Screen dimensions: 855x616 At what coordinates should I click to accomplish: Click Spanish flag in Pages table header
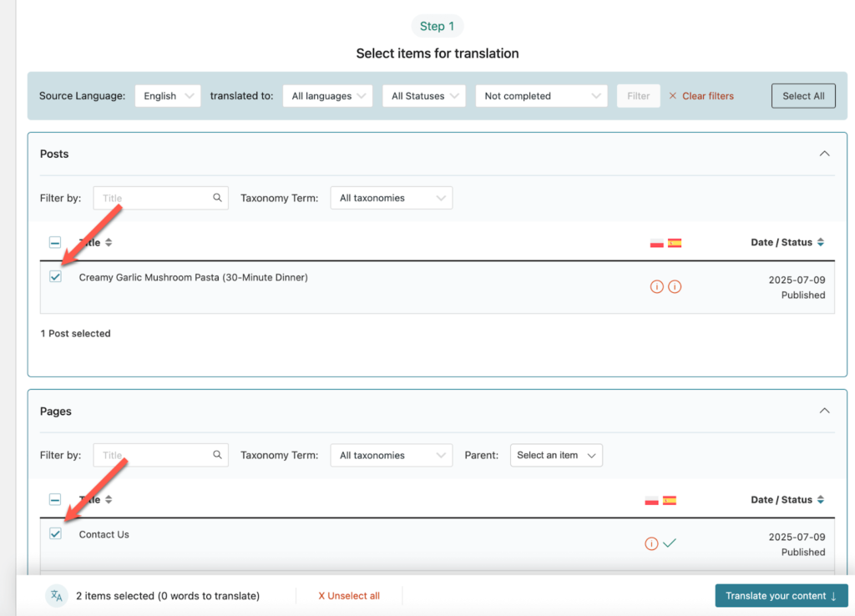click(670, 500)
